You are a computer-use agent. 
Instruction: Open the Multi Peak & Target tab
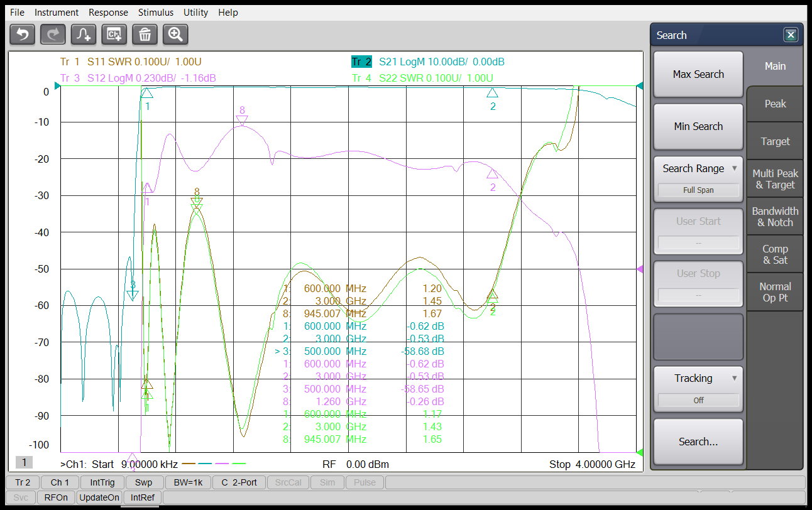click(775, 179)
